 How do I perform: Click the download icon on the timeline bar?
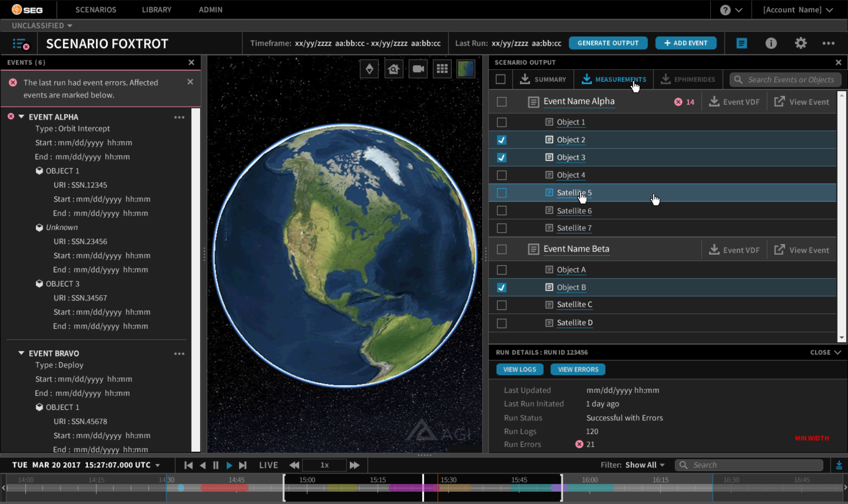pos(839,465)
